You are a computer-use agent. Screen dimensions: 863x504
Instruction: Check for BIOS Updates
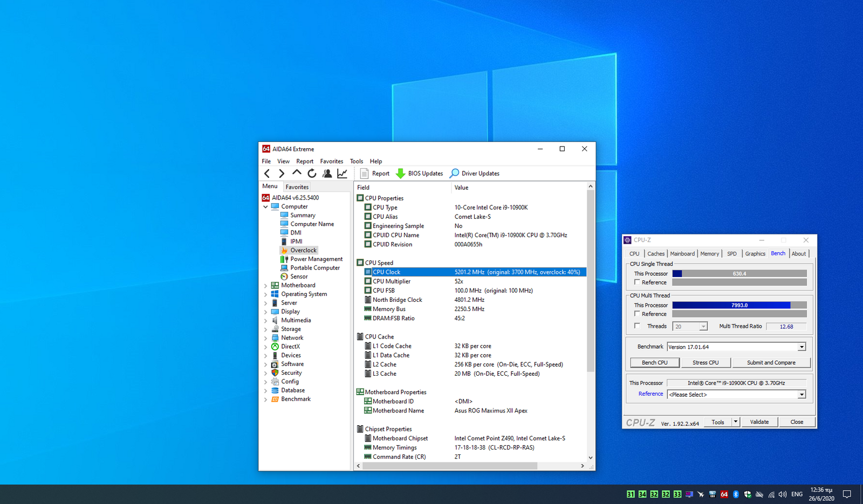(x=419, y=173)
